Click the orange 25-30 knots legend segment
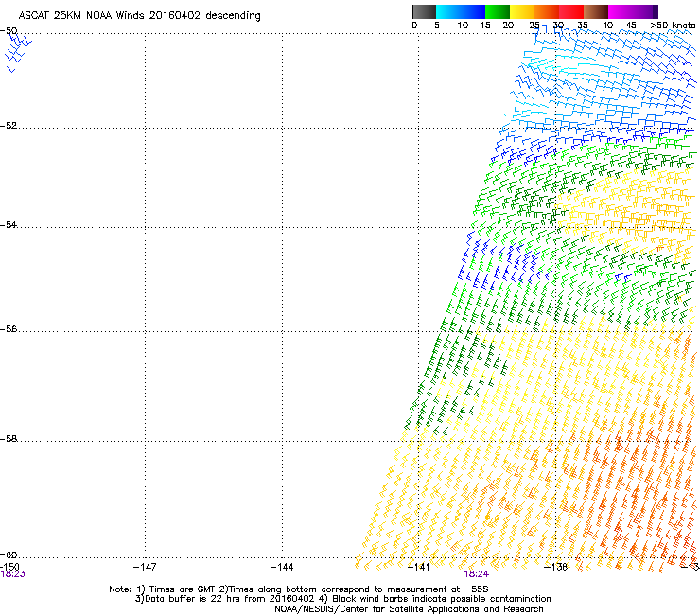The height and width of the screenshot is (615, 700). [547, 11]
